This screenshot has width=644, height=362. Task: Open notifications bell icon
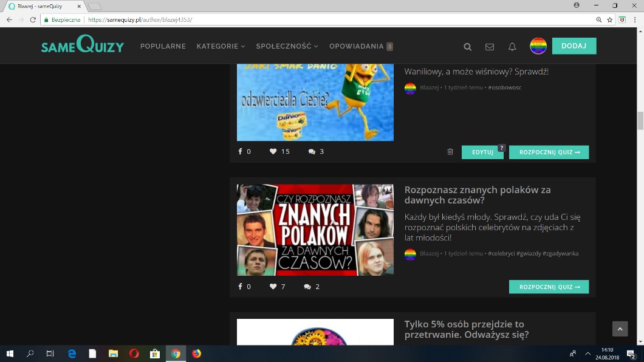click(512, 47)
